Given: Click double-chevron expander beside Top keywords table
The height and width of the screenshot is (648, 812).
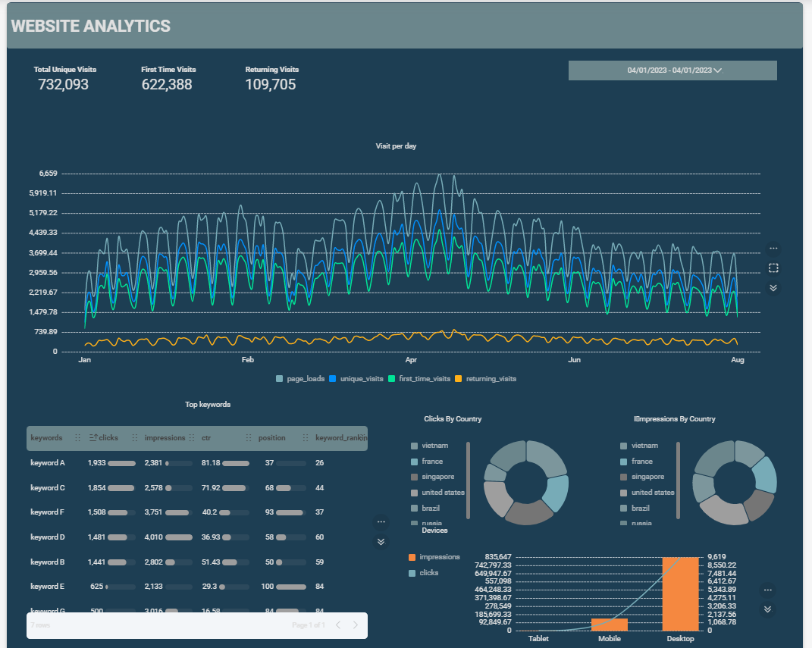Looking at the screenshot, I should click(381, 541).
